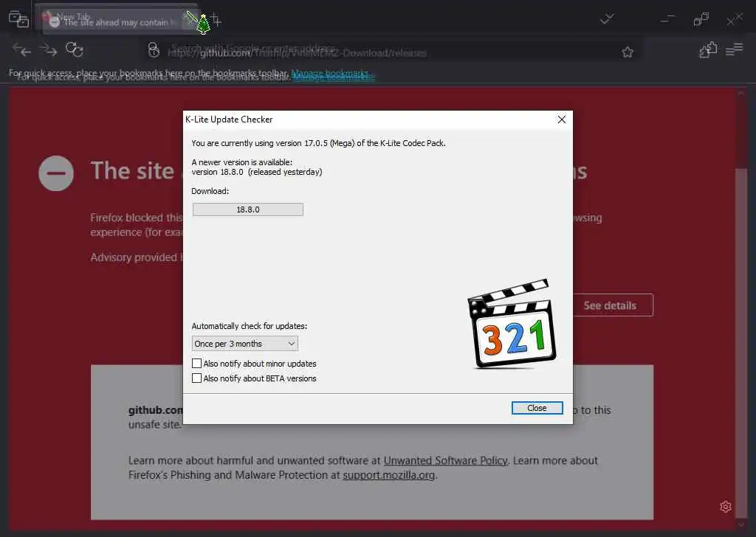Open the list-all-tabs chevron in the browser
Image resolution: width=756 pixels, height=537 pixels.
click(607, 19)
